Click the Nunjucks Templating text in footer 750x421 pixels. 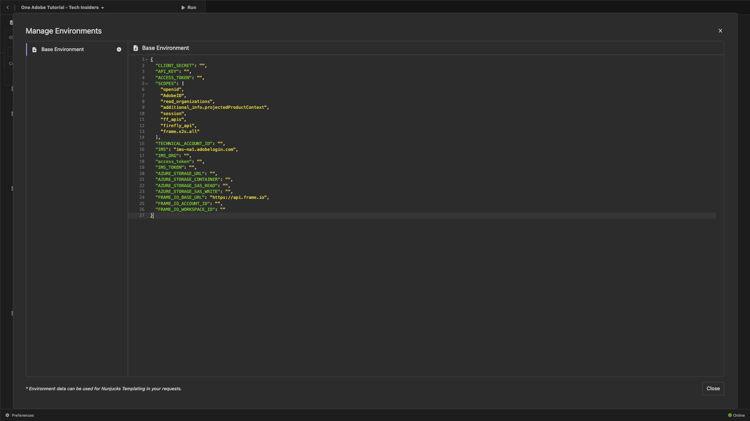(123, 388)
